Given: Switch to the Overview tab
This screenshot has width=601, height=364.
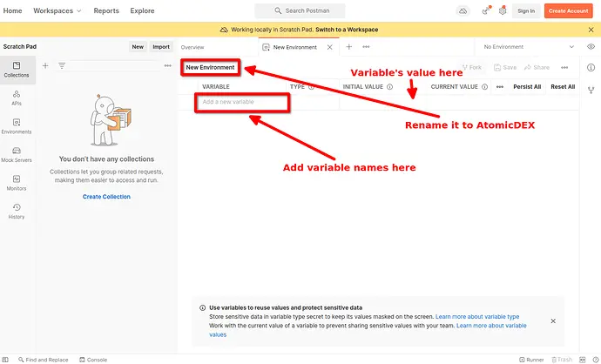Looking at the screenshot, I should click(192, 46).
